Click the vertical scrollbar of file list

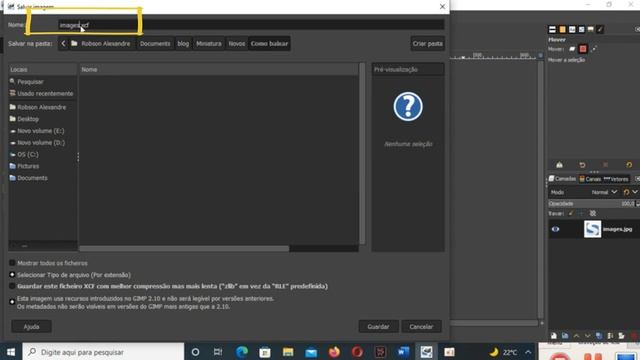click(362, 153)
